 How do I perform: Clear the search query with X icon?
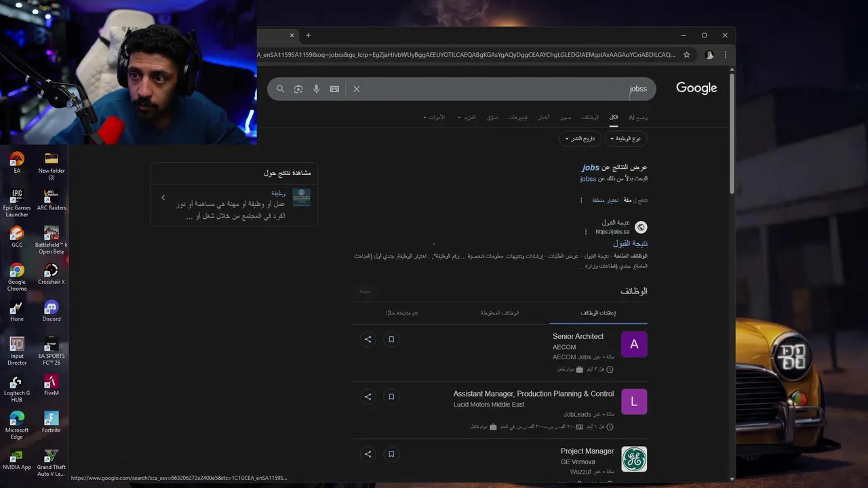pyautogui.click(x=357, y=89)
